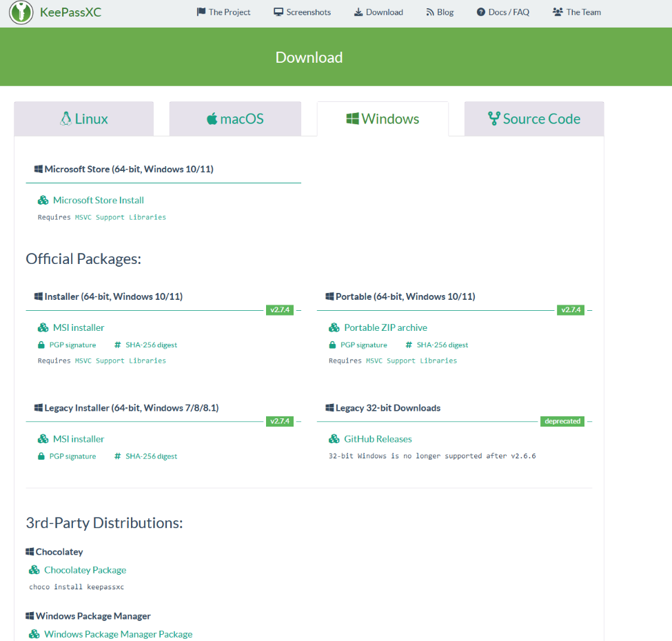672x641 pixels.
Task: Switch to the macOS tab
Action: [235, 119]
